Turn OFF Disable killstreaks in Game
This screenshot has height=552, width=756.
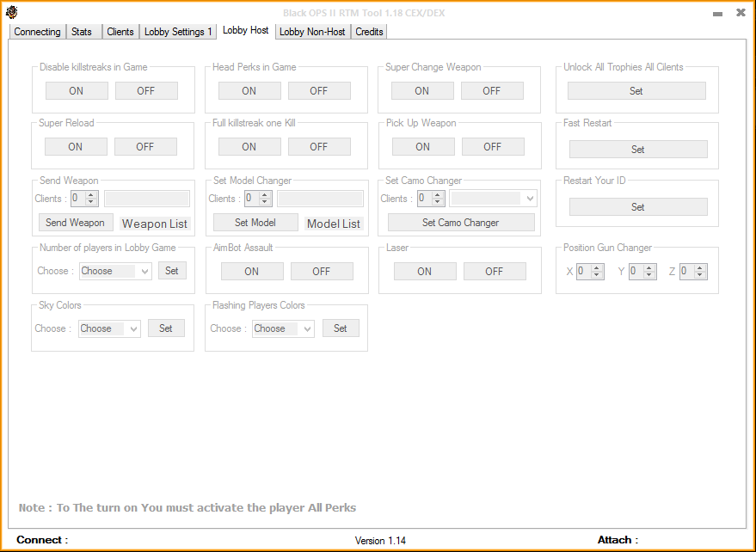[x=146, y=90]
